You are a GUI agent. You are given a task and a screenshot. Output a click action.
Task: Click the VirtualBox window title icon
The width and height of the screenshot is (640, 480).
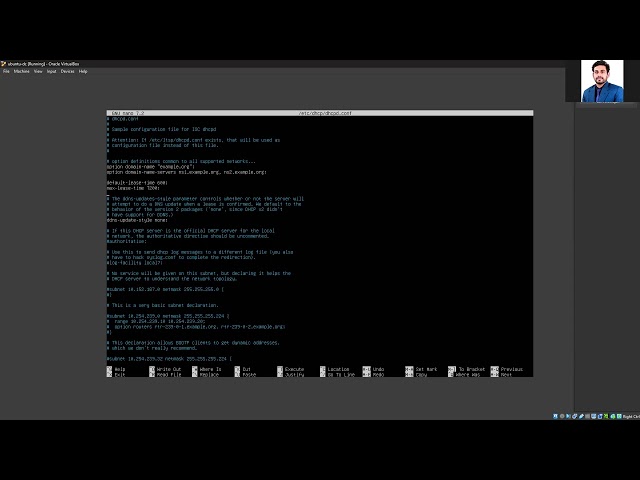3,64
